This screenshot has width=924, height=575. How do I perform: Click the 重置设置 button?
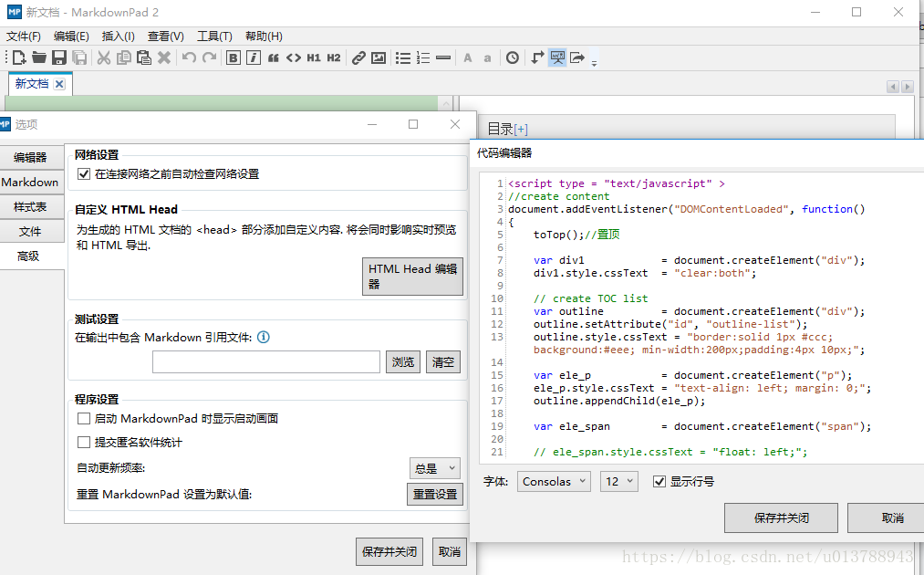[x=435, y=494]
